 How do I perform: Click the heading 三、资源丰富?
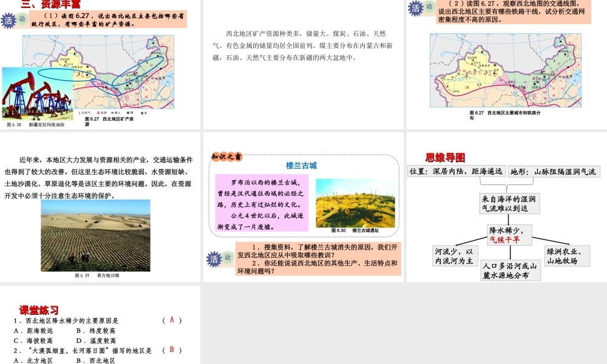51,4
